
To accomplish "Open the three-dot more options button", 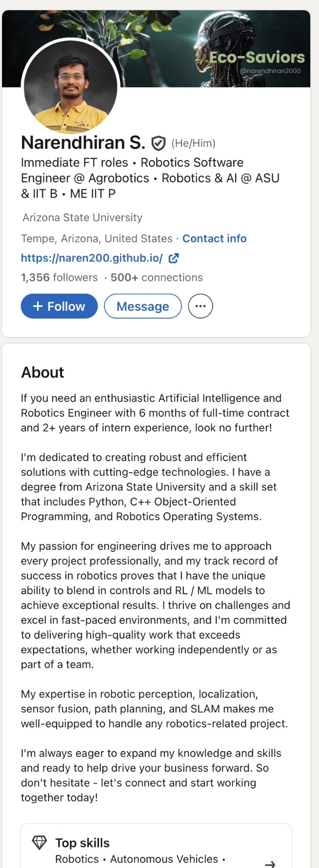I will point(200,306).
